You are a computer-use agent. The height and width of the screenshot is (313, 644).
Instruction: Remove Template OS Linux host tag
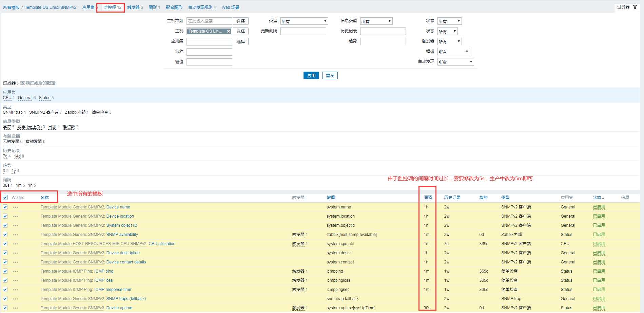click(x=229, y=31)
